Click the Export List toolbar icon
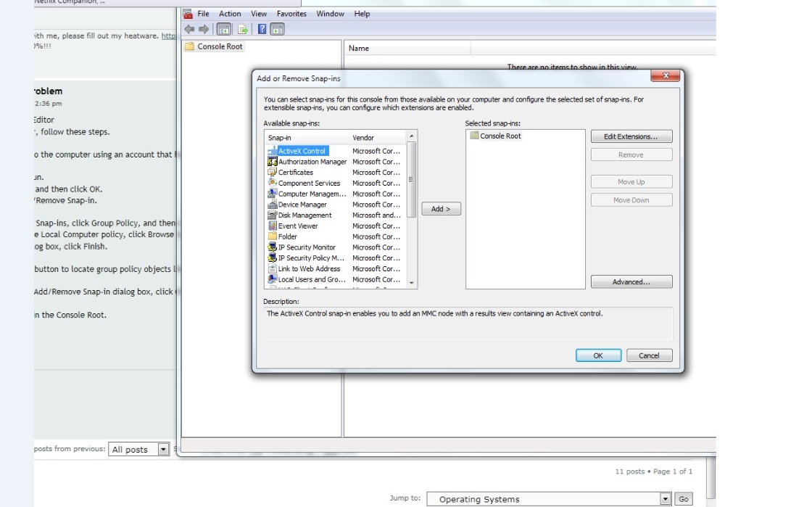This screenshot has height=507, width=812. click(x=243, y=30)
